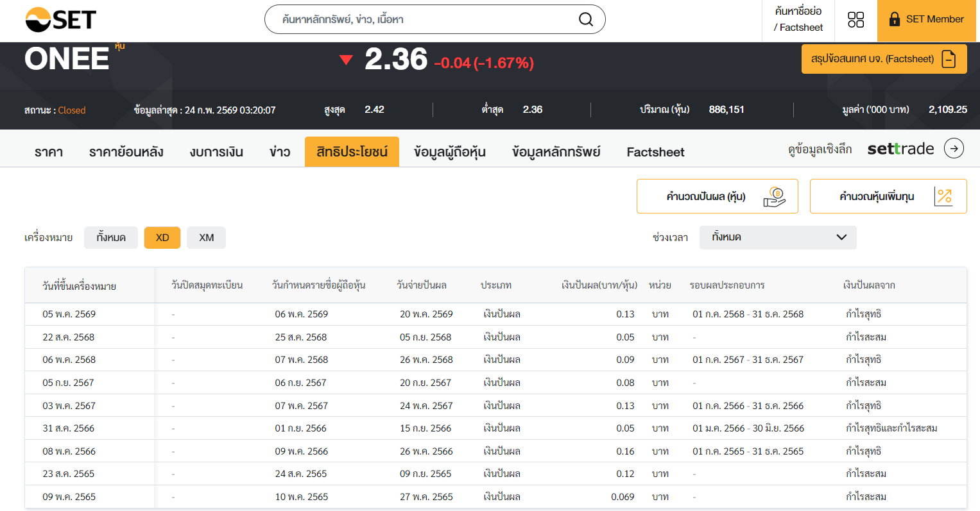Image resolution: width=980 pixels, height=511 pixels.
Task: Click the XD date 31 ส.ค. 2566
Action: (69, 428)
